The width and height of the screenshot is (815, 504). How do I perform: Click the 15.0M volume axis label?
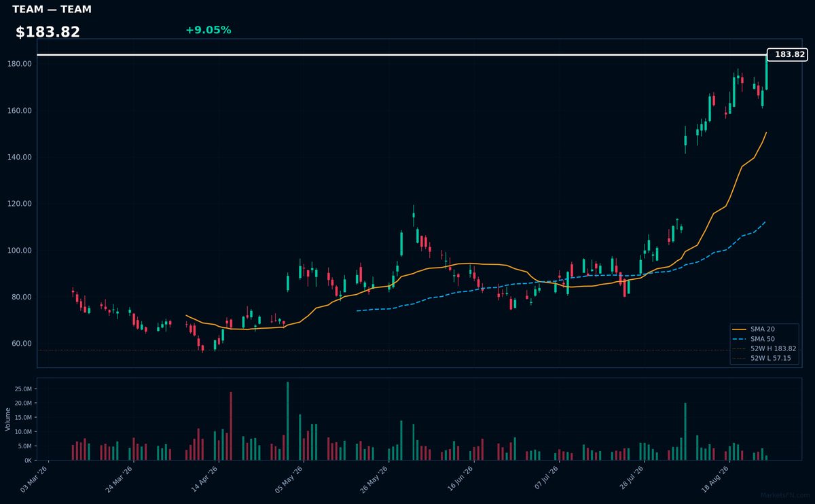[22, 418]
